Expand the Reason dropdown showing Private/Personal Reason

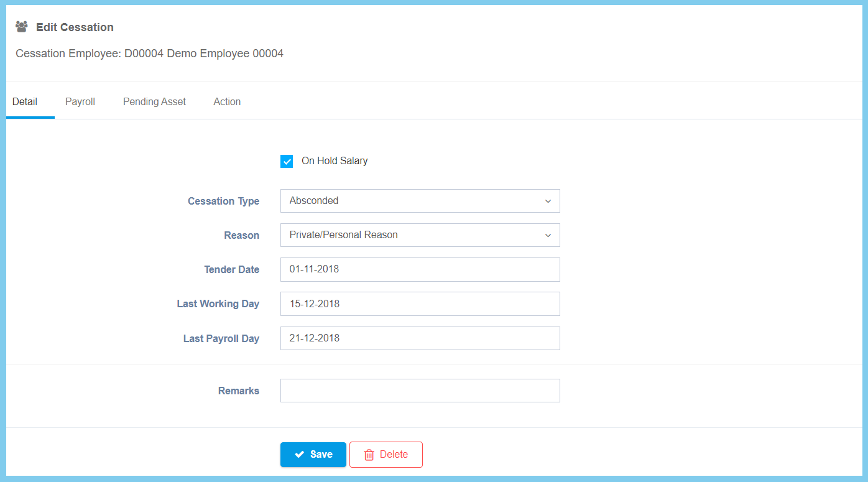(410, 235)
